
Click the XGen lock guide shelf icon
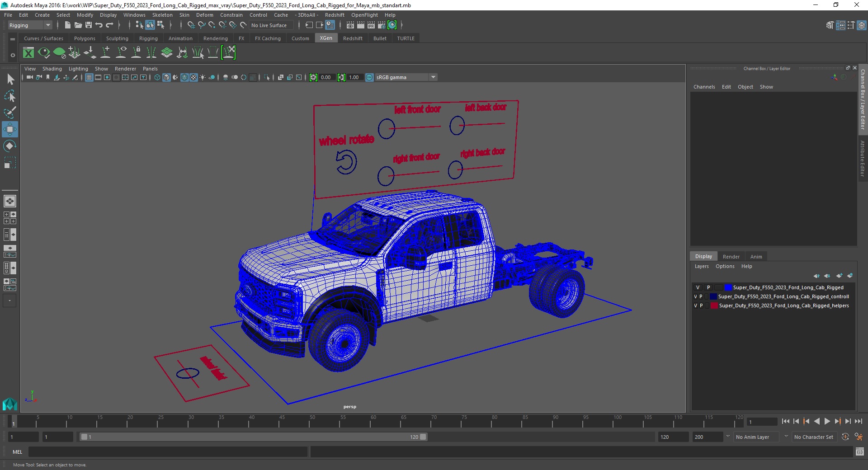click(136, 53)
